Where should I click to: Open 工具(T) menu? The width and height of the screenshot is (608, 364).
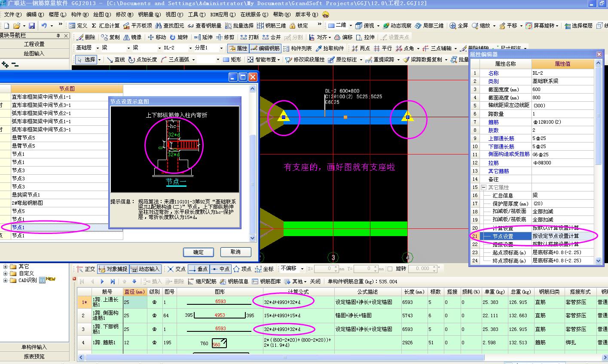196,15
